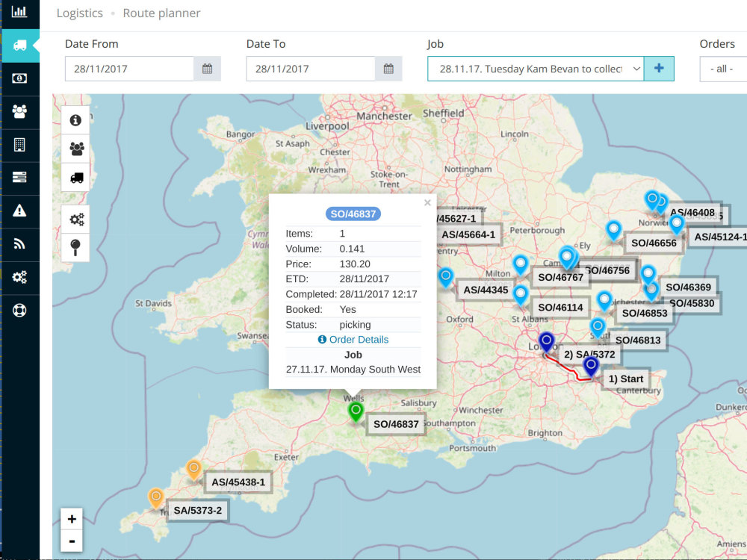The height and width of the screenshot is (560, 747).
Task: Click the SO/46767 map label
Action: point(560,277)
